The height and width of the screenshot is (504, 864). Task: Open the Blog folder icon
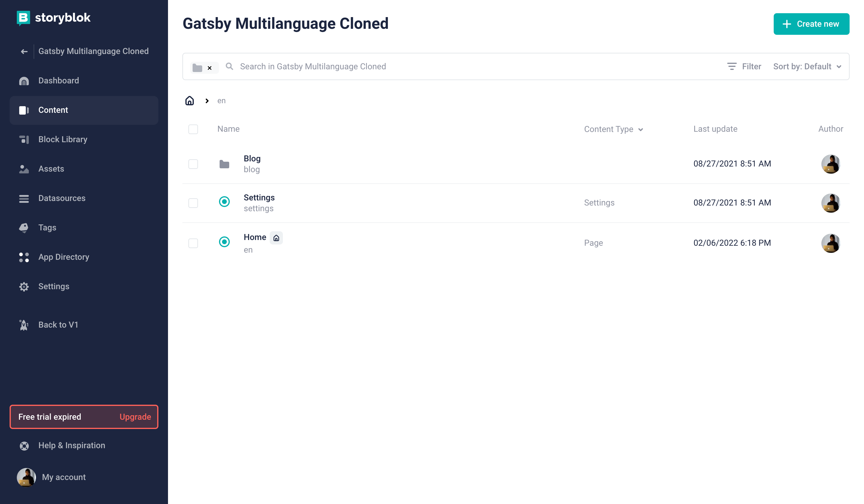(x=224, y=164)
